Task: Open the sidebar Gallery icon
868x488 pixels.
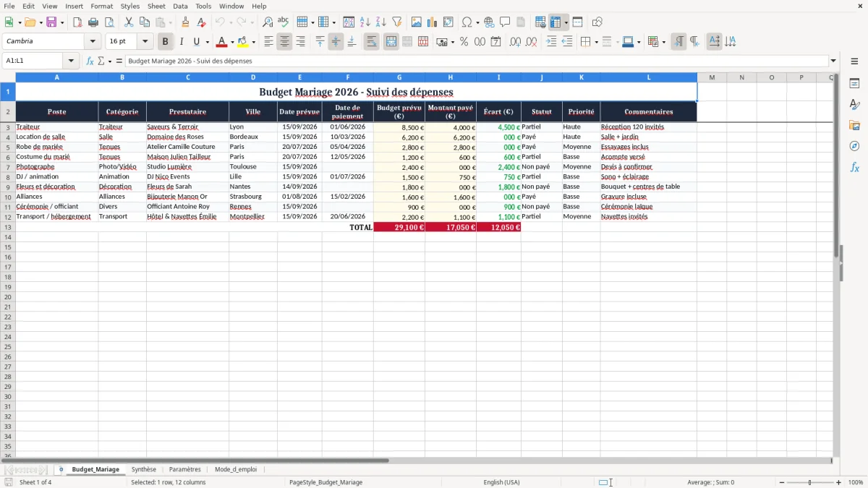Action: tap(854, 126)
